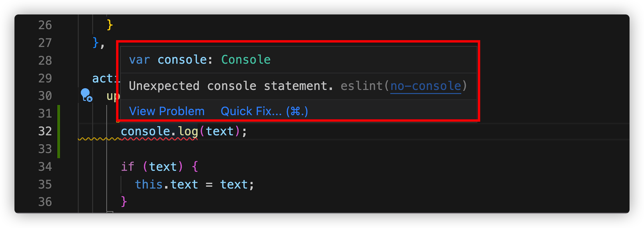Click Quick Fix in hover popup
This screenshot has height=228, width=644.
pyautogui.click(x=264, y=111)
